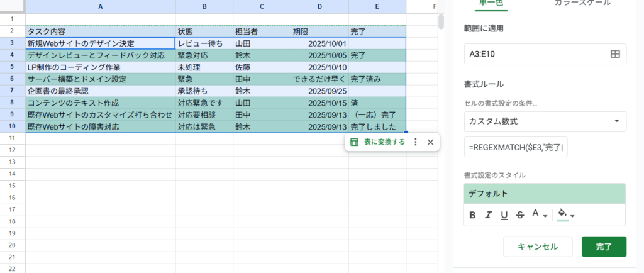Click the キャンセル button
The width and height of the screenshot is (644, 273).
[x=538, y=247]
